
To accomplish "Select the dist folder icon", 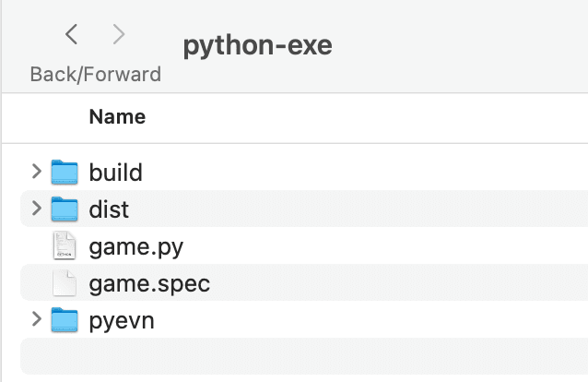I will 65,209.
